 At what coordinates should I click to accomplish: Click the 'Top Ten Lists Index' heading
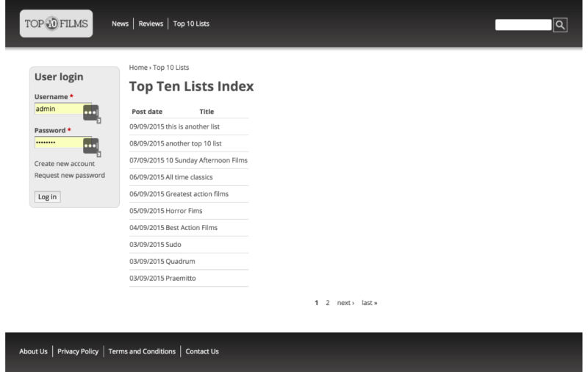(x=192, y=87)
